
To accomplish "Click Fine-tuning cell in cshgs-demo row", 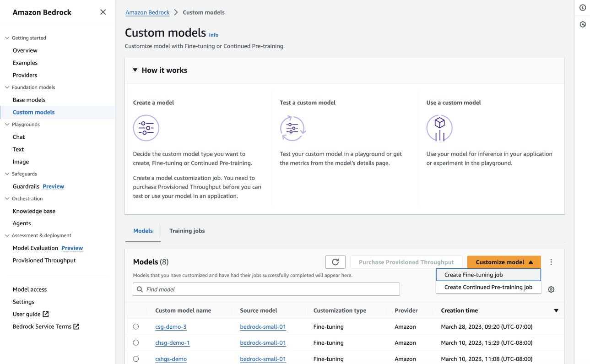I will [329, 359].
